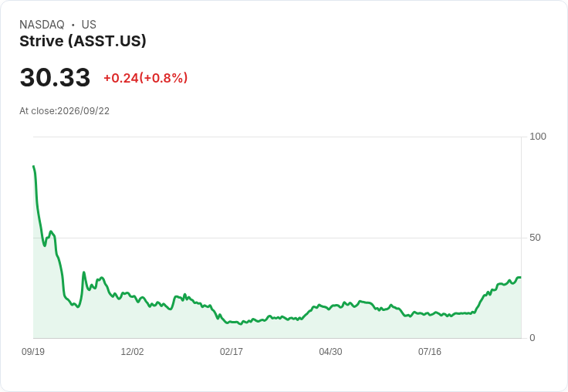The width and height of the screenshot is (568, 392).
Task: Click the 07/16 x-axis date label
Action: [430, 351]
